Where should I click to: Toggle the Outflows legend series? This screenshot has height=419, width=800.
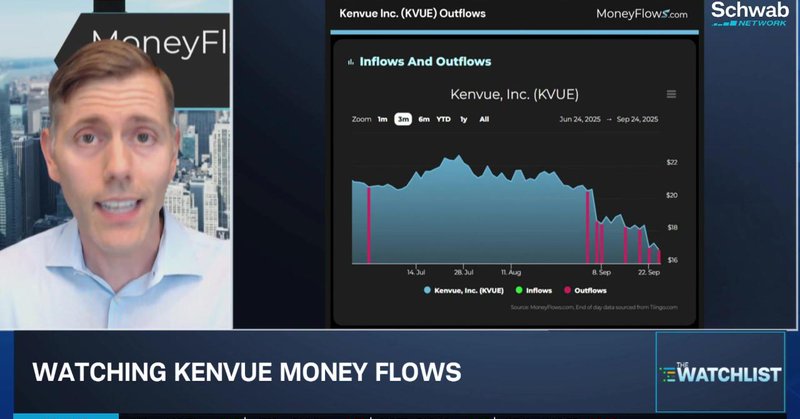[585, 290]
